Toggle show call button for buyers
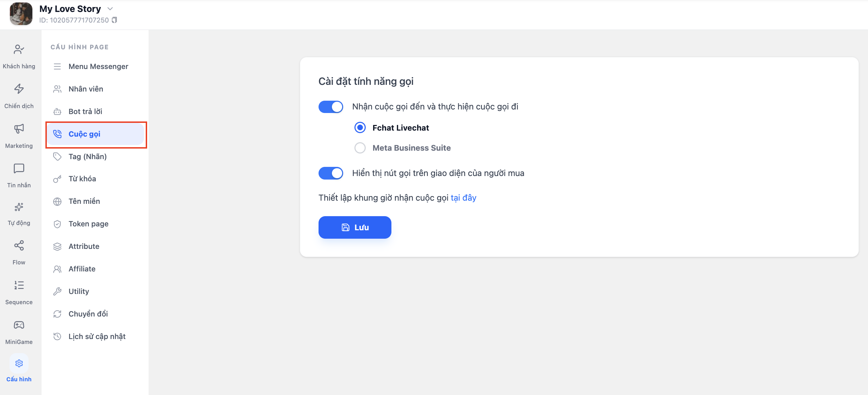Image resolution: width=868 pixels, height=395 pixels. pos(331,173)
